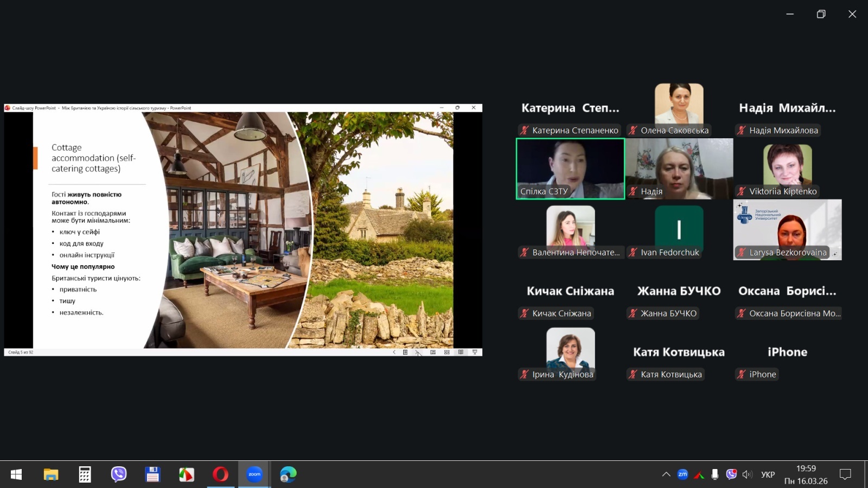Open Windows Start menu
This screenshot has height=488, width=868.
(16, 474)
